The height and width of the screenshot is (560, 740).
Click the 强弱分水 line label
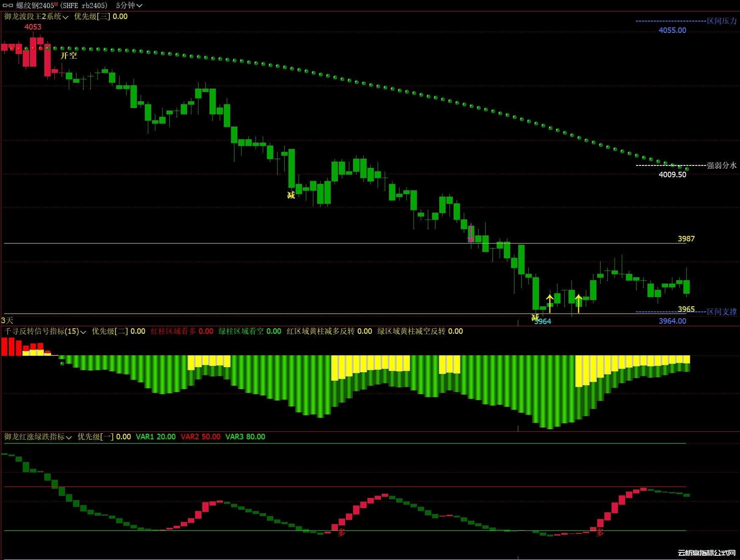tap(722, 165)
